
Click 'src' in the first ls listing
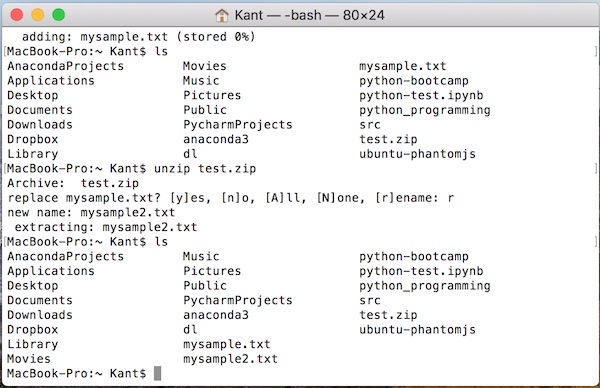[x=370, y=124]
